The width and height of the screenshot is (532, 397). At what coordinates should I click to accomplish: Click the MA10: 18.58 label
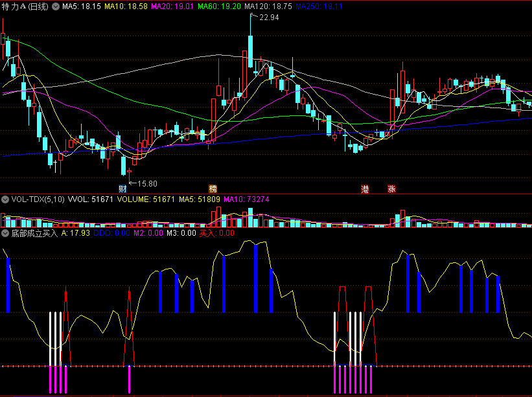point(126,6)
